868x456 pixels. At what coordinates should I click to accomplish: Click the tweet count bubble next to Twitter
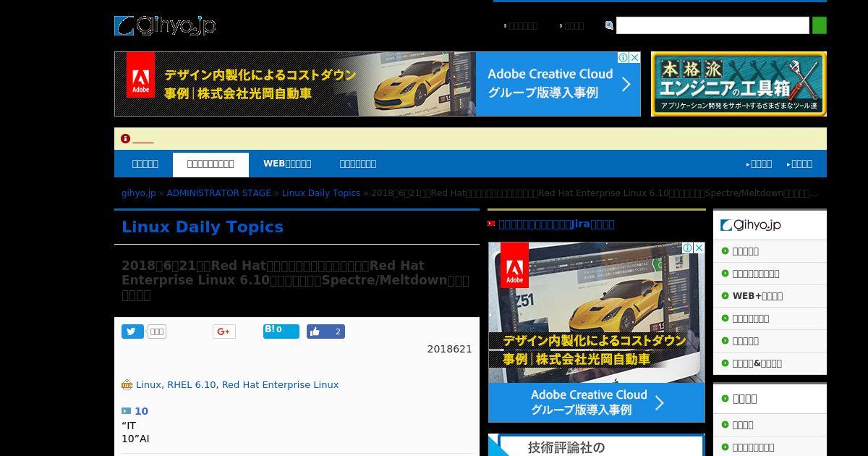pyautogui.click(x=157, y=332)
